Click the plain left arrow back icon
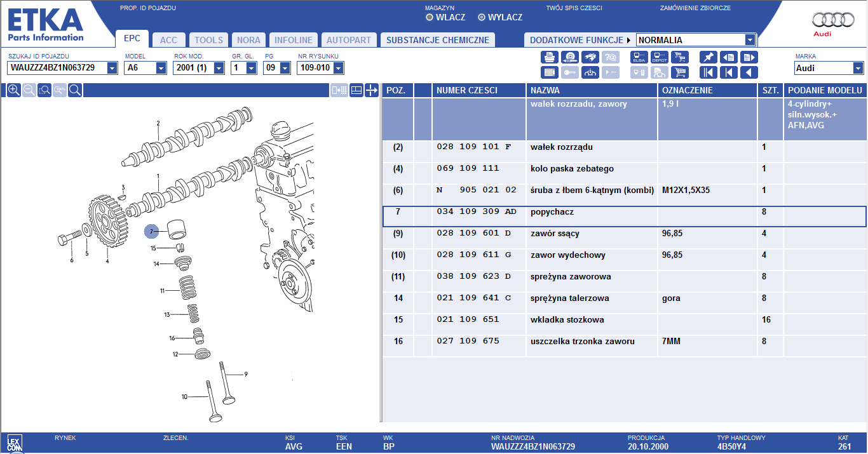This screenshot has width=868, height=454. pos(749,72)
